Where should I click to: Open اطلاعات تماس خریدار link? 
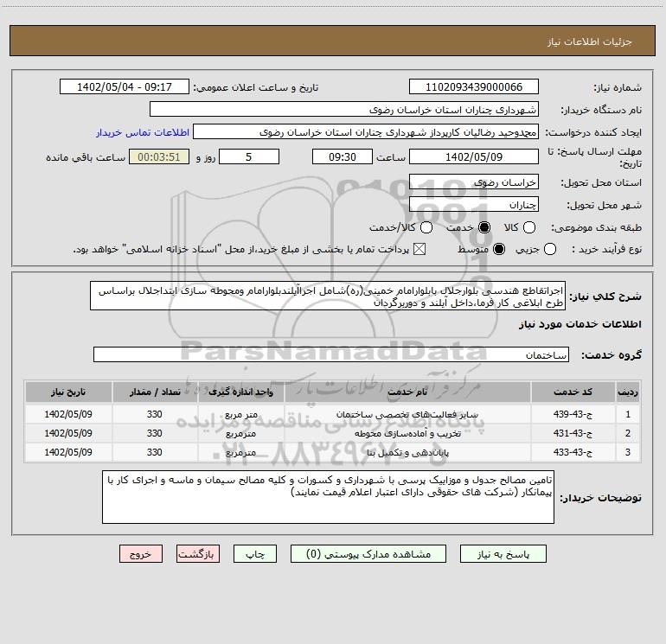point(143,132)
